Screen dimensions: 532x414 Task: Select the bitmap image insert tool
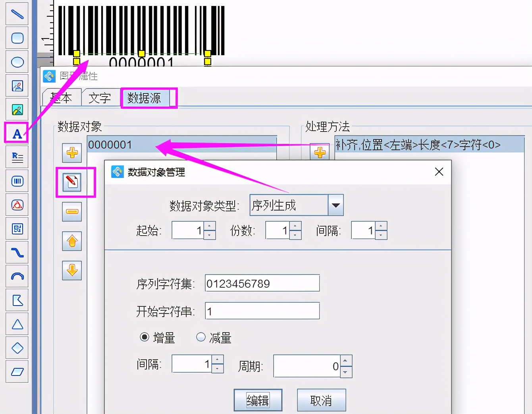click(17, 110)
